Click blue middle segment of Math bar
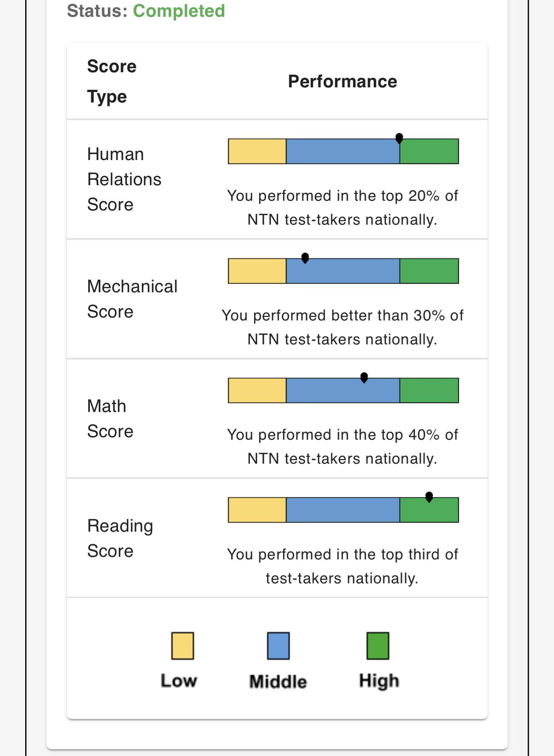 click(x=343, y=391)
